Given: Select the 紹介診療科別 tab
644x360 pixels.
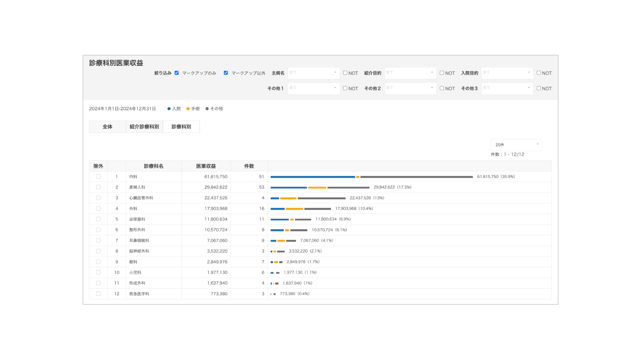Looking at the screenshot, I should tap(144, 127).
